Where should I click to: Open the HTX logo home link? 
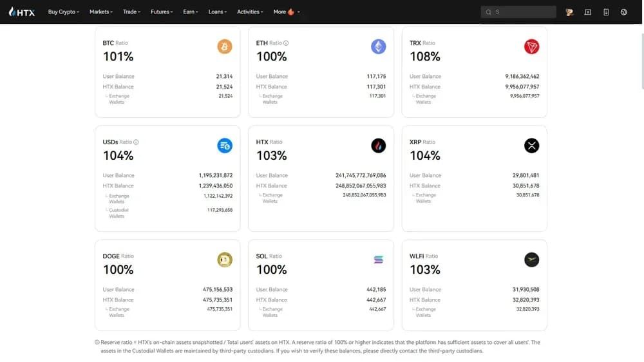(x=22, y=12)
